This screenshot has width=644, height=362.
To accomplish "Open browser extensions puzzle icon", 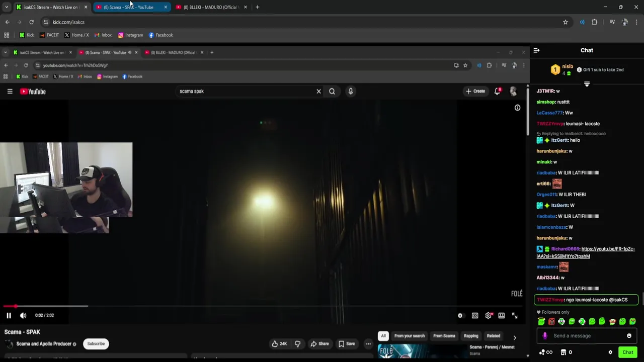I will coord(594,22).
